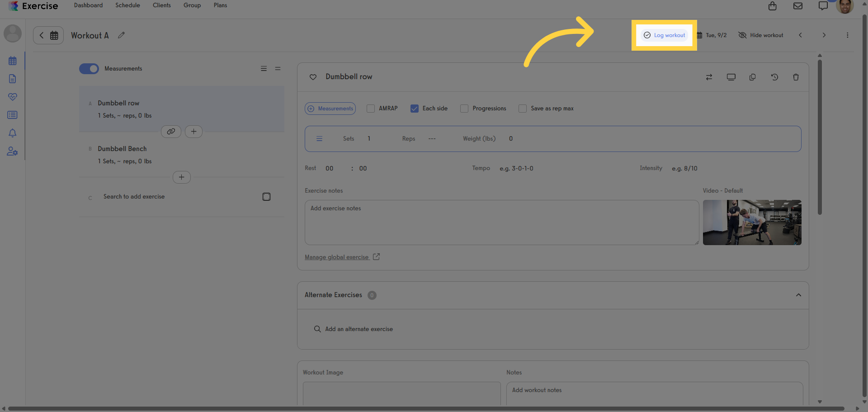Duplicate Dumbbell row with the copy icon
Viewport: 868px width, 412px height.
point(752,77)
